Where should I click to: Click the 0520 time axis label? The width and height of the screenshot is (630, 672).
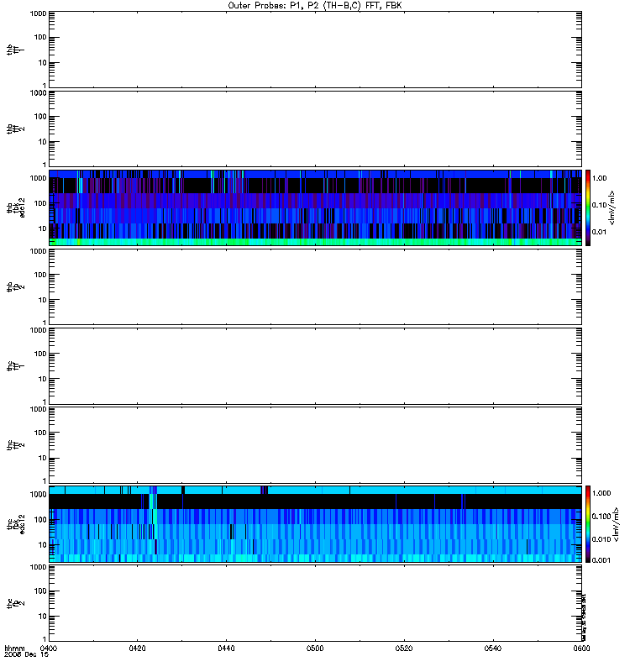404,648
